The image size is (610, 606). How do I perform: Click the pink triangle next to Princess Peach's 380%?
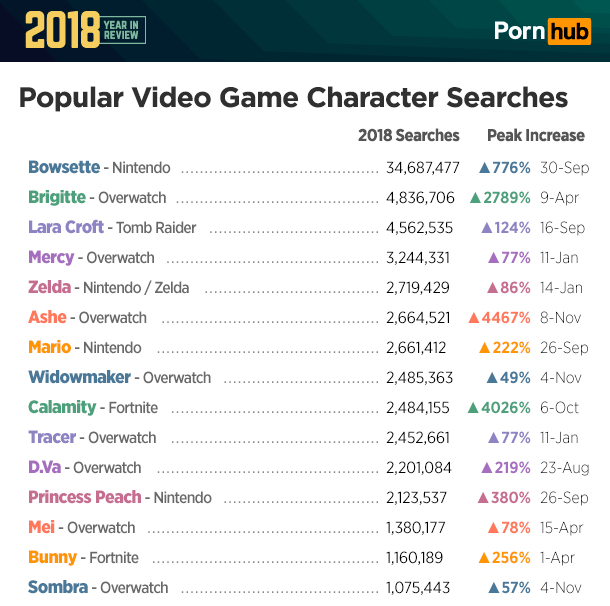[x=484, y=498]
